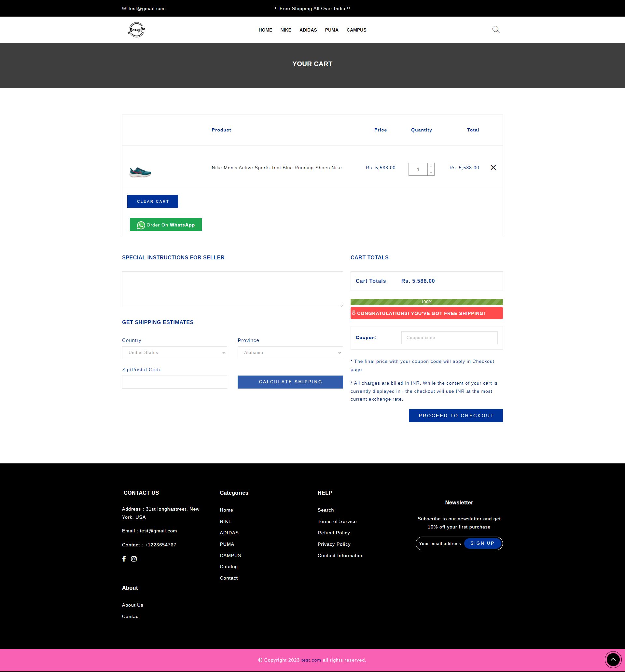The image size is (625, 672).
Task: Open the search magnifier icon
Action: point(495,30)
